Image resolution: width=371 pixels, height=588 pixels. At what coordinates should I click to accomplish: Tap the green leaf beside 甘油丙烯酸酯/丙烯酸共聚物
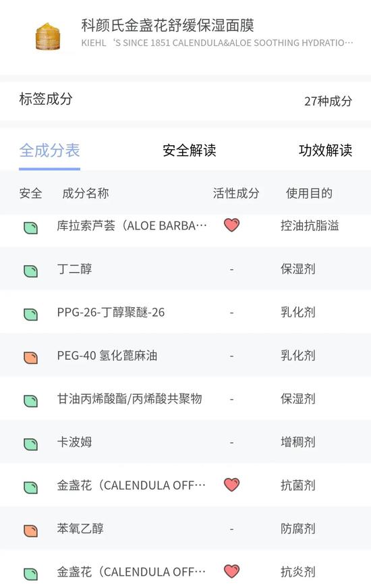click(30, 401)
